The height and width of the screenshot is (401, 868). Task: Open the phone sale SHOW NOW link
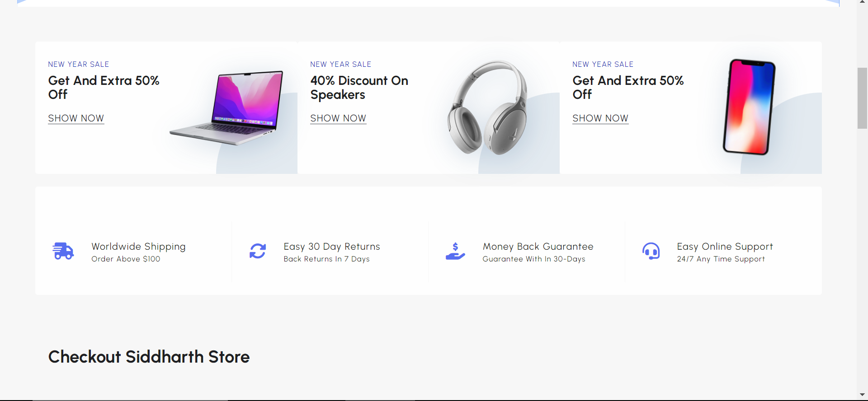point(600,118)
